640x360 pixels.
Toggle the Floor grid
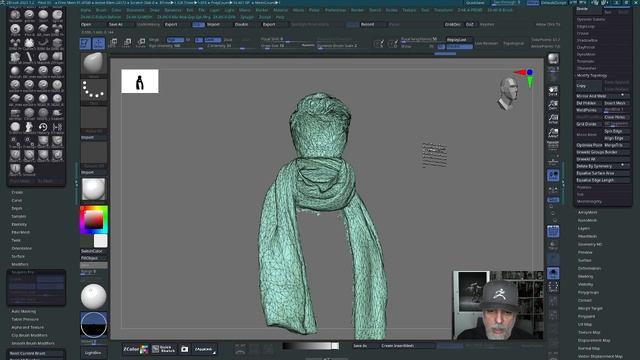pyautogui.click(x=553, y=162)
